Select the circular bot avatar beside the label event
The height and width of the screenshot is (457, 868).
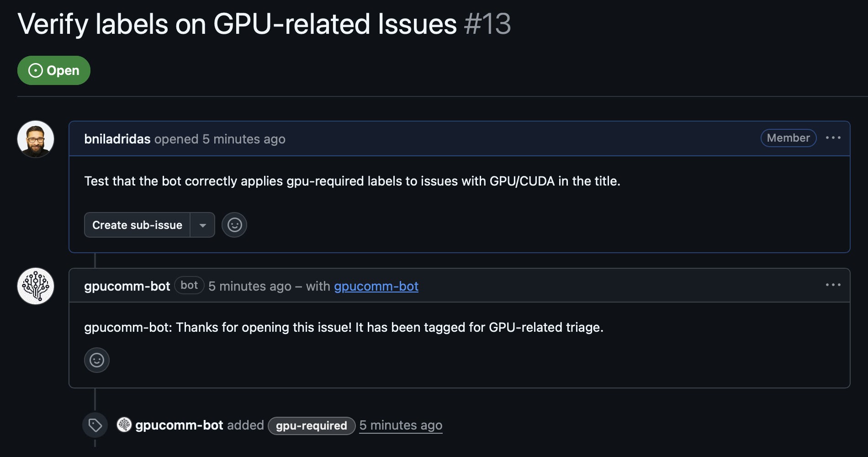(x=123, y=425)
